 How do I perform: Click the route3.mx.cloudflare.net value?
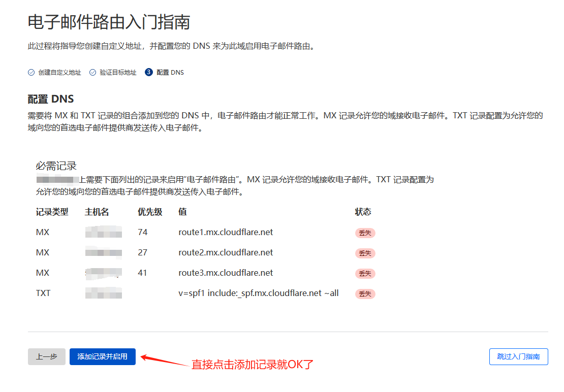tap(226, 273)
